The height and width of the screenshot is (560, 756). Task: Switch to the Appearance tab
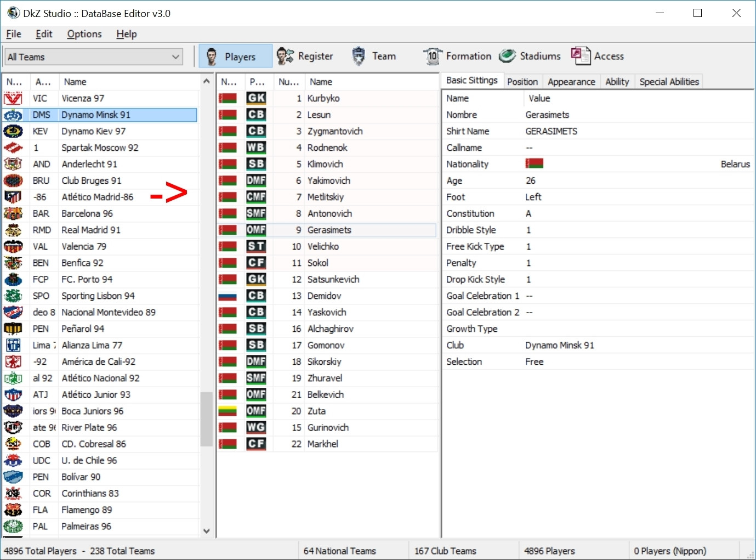point(571,82)
